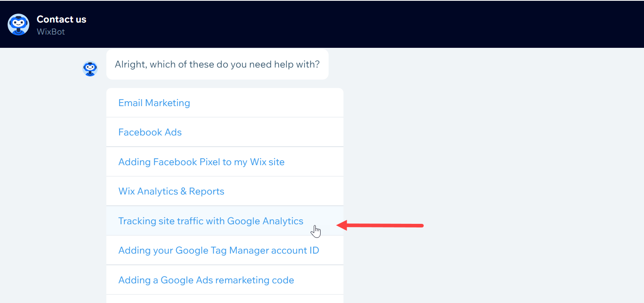The width and height of the screenshot is (644, 303).
Task: Click the 'Contact us' header title
Action: [x=61, y=19]
